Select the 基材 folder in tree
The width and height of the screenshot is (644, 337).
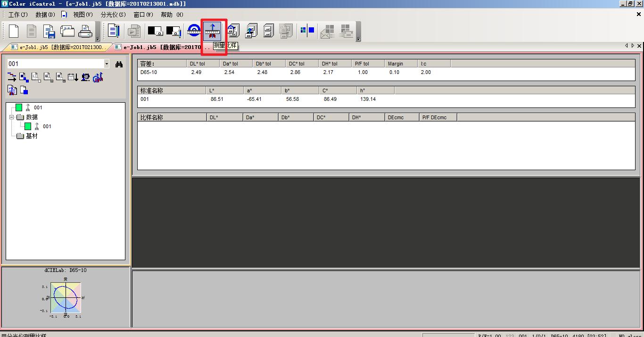pos(32,136)
